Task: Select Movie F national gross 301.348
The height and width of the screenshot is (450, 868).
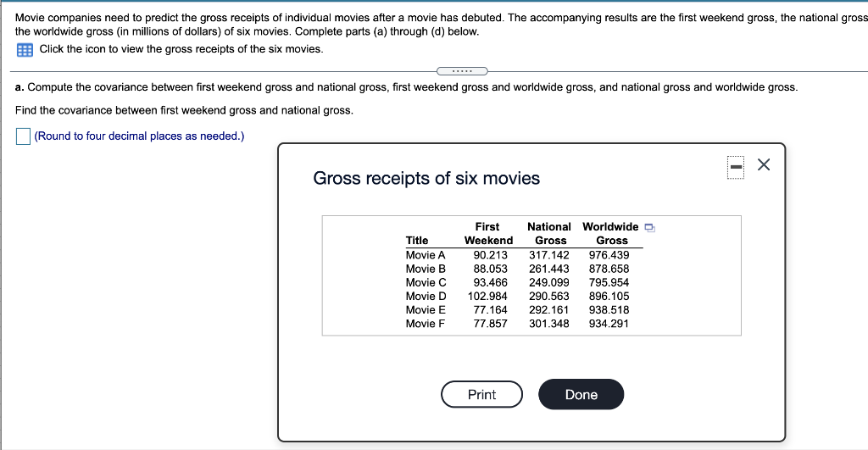Action: pos(548,324)
